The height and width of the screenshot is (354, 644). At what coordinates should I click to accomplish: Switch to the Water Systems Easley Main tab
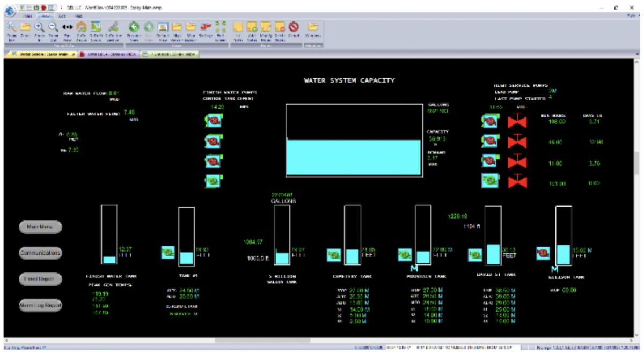tap(41, 54)
